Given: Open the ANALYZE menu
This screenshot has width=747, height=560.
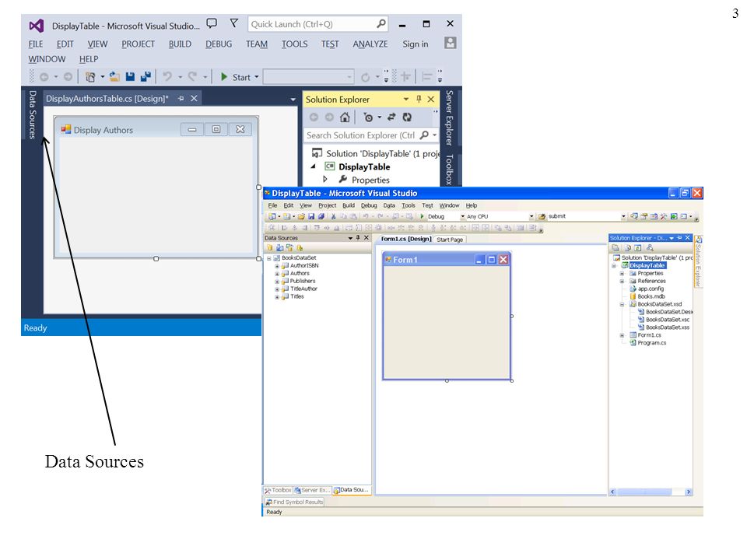Looking at the screenshot, I should [x=370, y=44].
